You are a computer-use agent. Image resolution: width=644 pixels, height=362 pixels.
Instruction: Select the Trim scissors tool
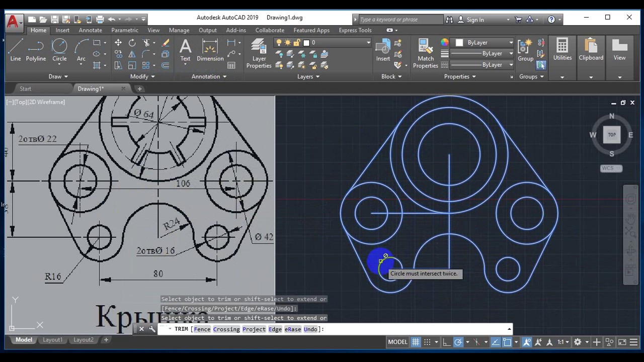coord(146,43)
